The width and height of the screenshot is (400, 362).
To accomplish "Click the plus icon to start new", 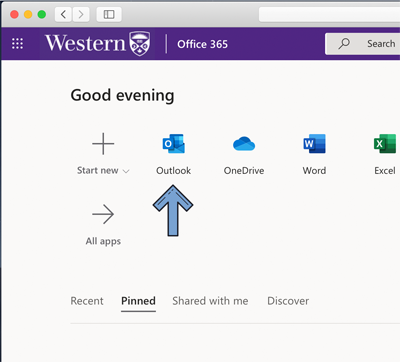I will pos(103,144).
